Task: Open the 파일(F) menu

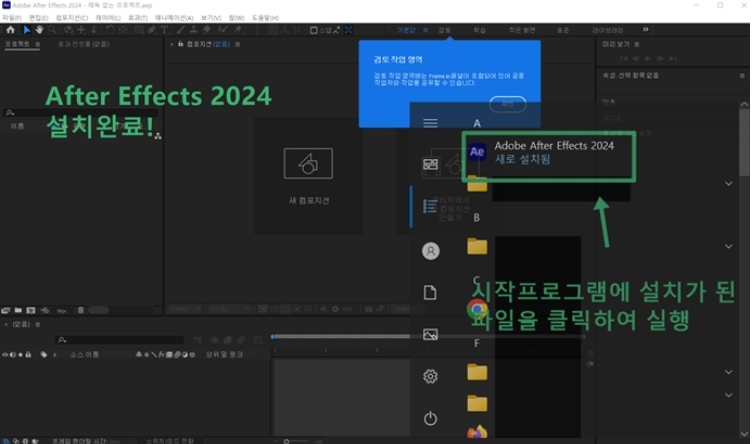Action: coord(12,18)
